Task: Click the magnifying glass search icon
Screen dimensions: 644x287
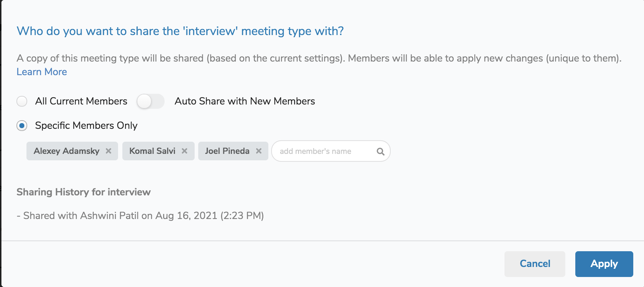Action: point(380,151)
